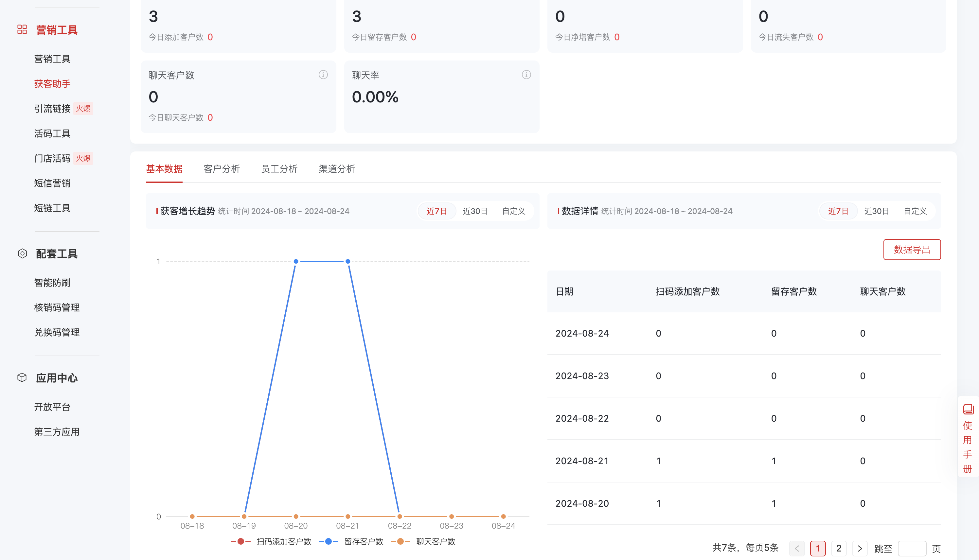Screen dimensions: 979x560
Task: Select 自定义 in 获客增长趋势 panel
Action: 513,211
